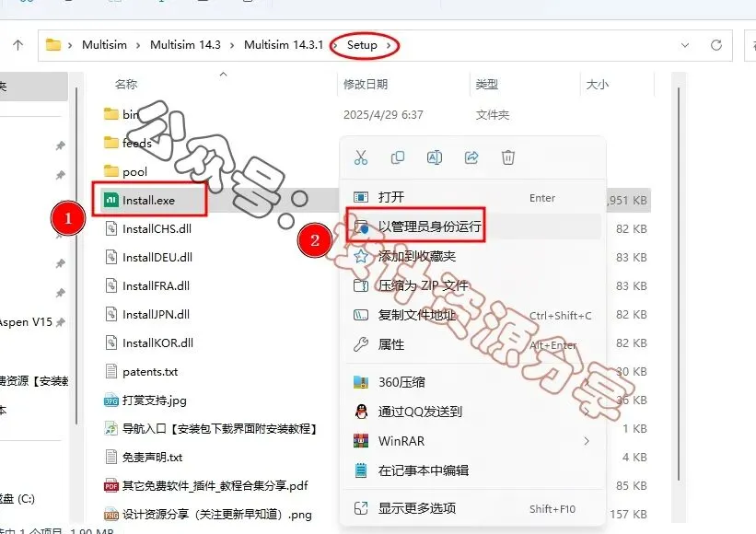Choose 显示更多选项 menu entry
This screenshot has height=534, width=756.
tap(473, 508)
